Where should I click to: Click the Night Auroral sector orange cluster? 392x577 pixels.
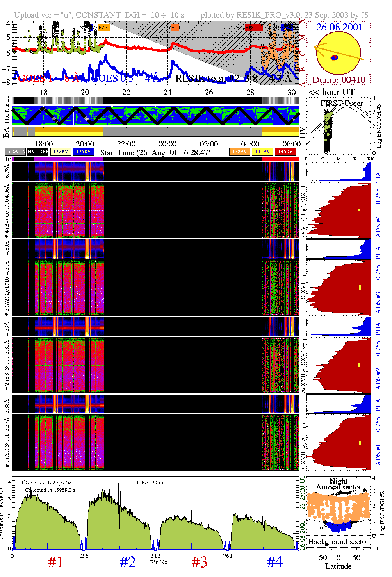tap(338, 506)
